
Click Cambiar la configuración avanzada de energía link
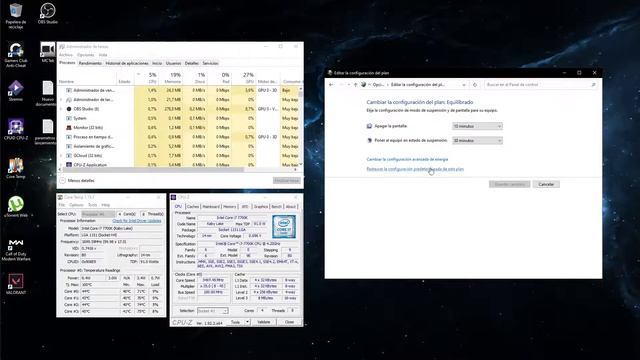(407, 159)
